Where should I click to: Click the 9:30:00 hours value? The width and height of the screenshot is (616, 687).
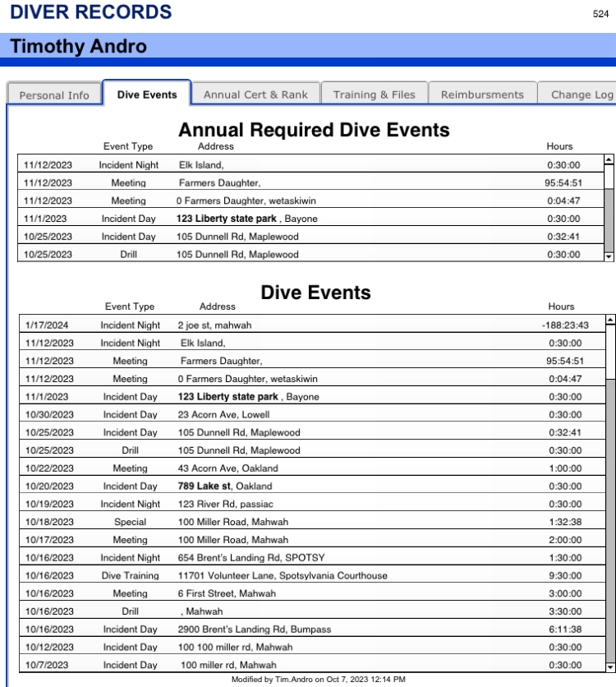tap(565, 575)
